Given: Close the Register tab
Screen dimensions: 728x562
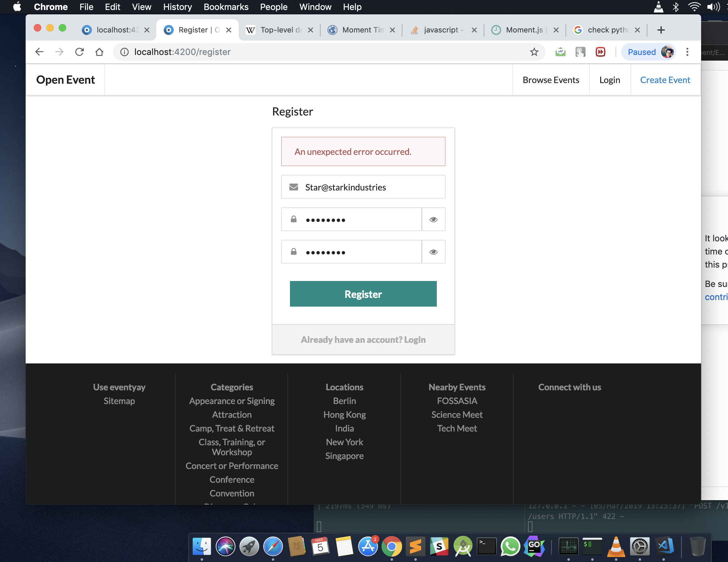Looking at the screenshot, I should tap(229, 30).
